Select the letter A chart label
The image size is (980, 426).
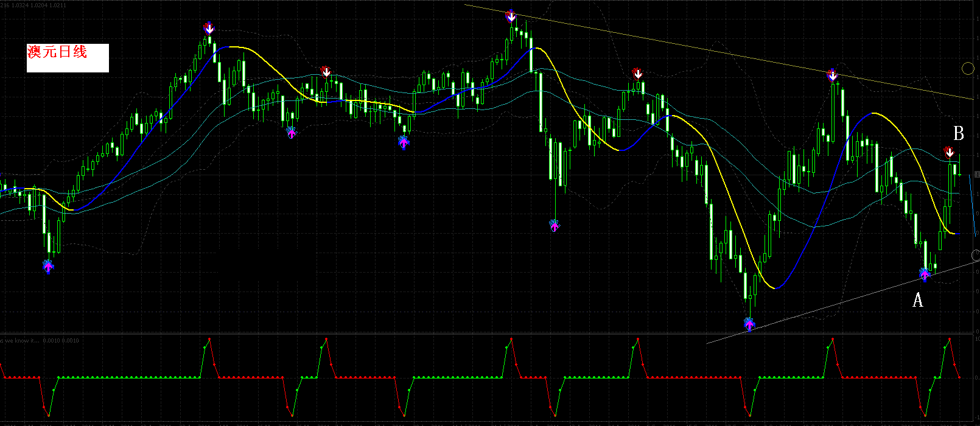point(918,300)
